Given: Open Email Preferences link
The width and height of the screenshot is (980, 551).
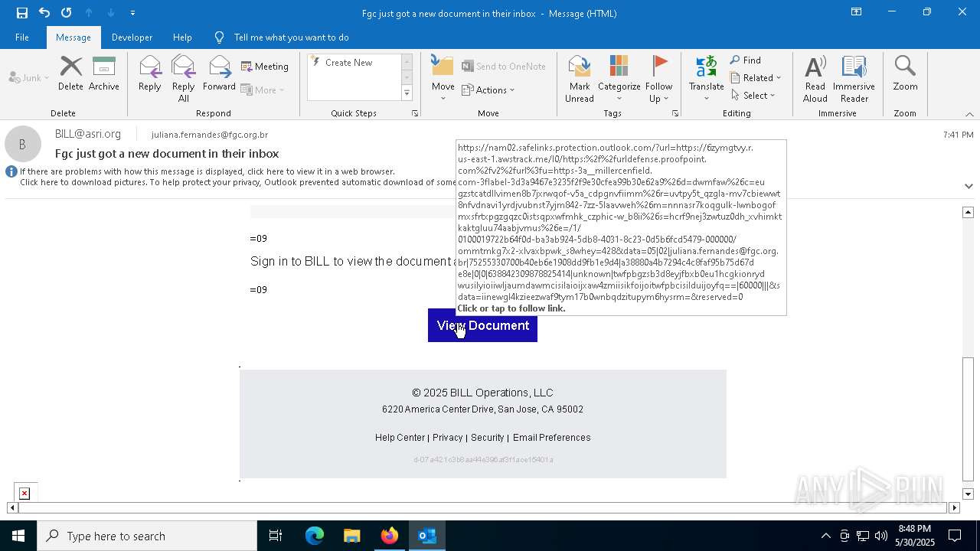Looking at the screenshot, I should (x=551, y=438).
